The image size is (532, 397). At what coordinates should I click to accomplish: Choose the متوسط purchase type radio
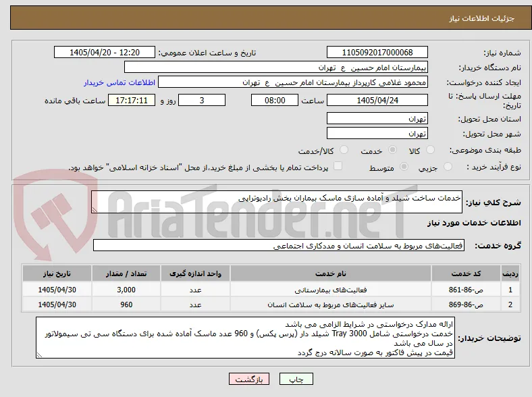(x=404, y=166)
